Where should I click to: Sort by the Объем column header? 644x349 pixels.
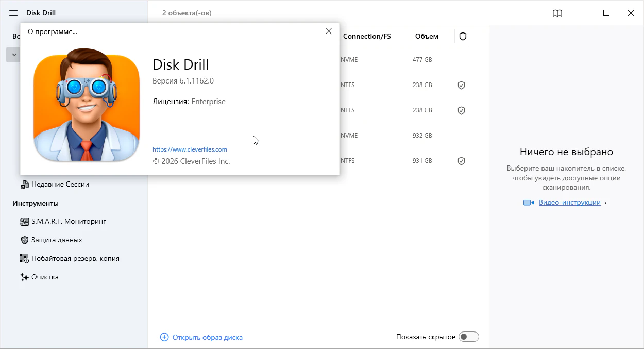(x=427, y=37)
